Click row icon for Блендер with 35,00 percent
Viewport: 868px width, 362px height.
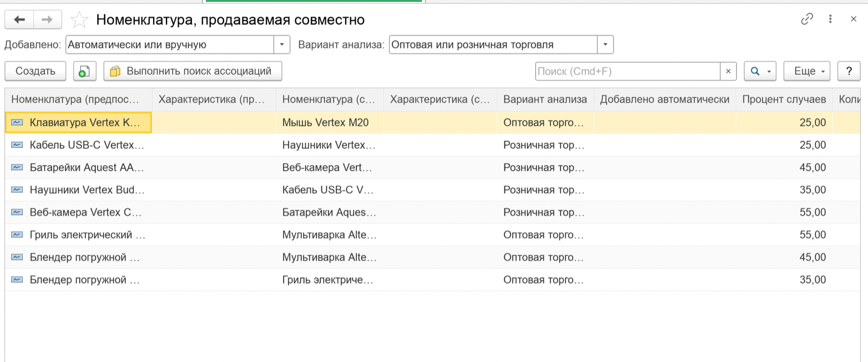17,280
